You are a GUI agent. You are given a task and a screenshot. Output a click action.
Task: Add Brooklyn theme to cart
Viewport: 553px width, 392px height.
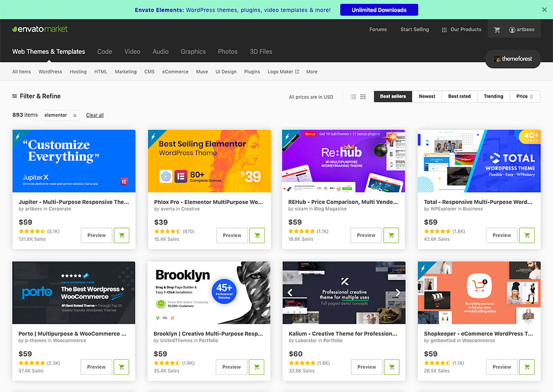pyautogui.click(x=257, y=367)
